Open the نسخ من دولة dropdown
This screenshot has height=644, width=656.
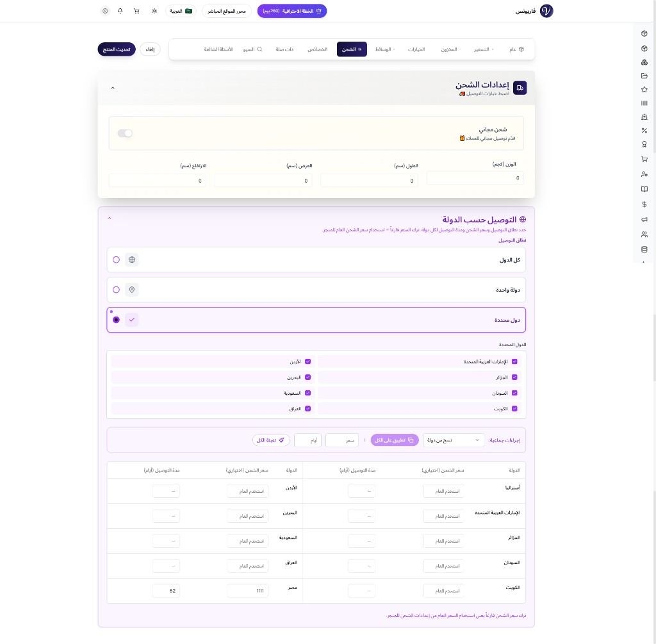click(x=454, y=440)
